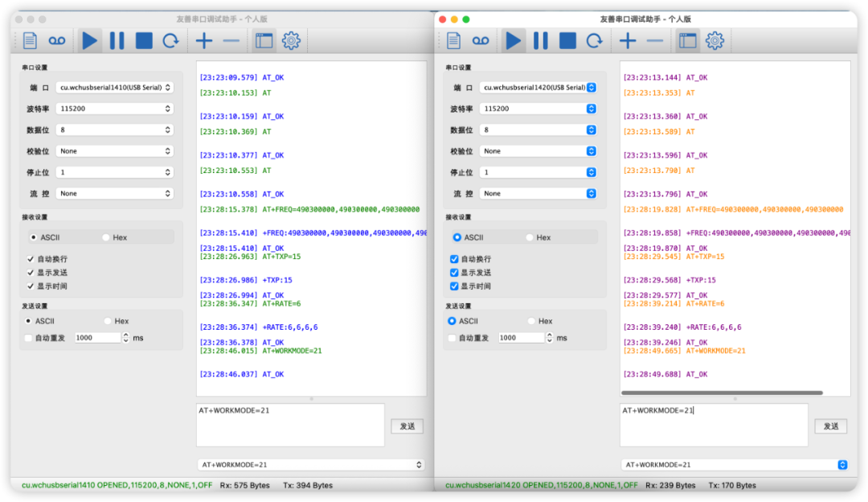Toggle 显示时间 checkbox in right window
The height and width of the screenshot is (502, 868).
pyautogui.click(x=454, y=286)
